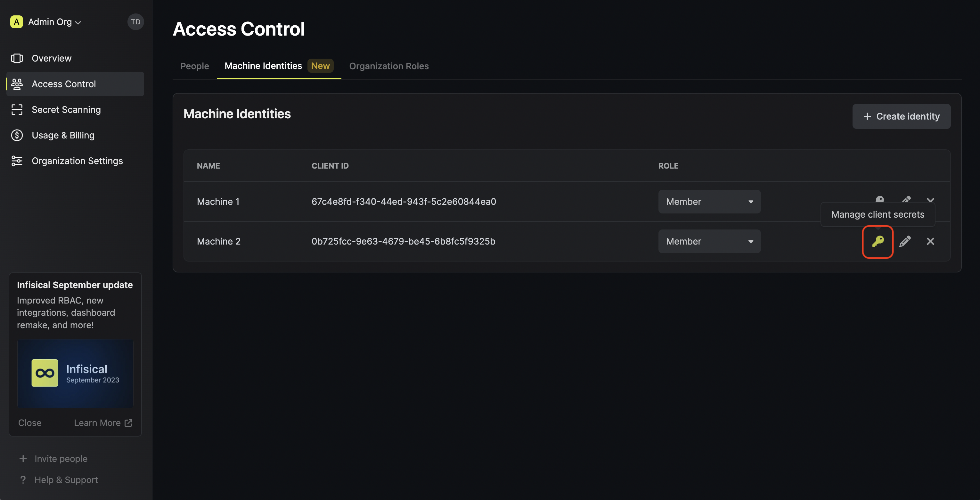Edit Machine 2 with the pencil icon

(905, 241)
